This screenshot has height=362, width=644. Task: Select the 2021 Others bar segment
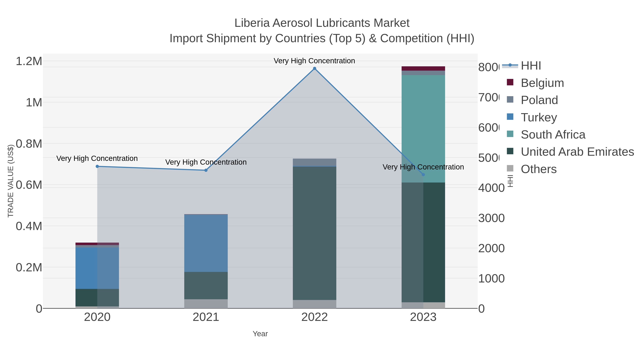coord(206,304)
